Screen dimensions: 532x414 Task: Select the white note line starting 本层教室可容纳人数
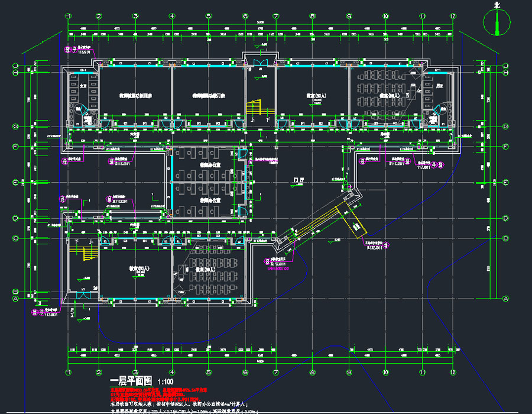(x=179, y=405)
